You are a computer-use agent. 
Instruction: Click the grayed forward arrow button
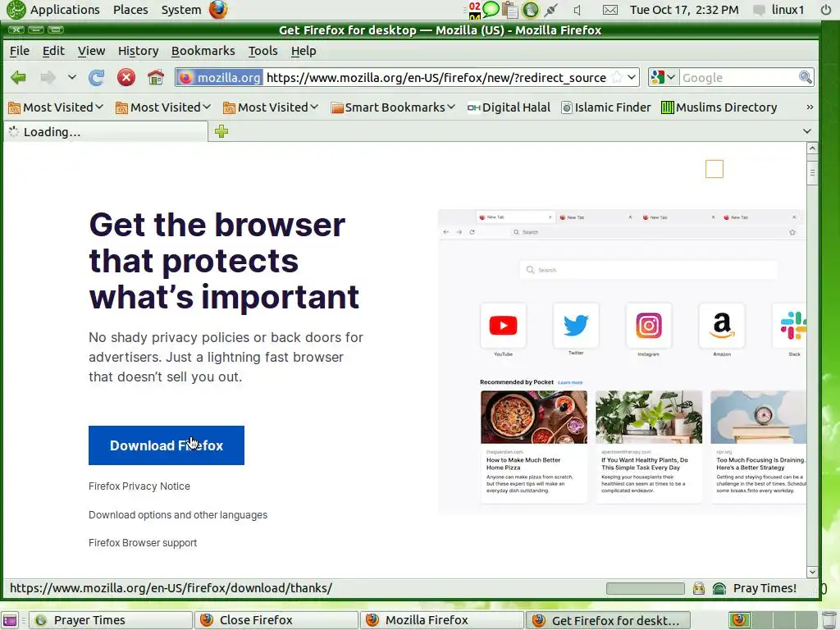click(48, 78)
